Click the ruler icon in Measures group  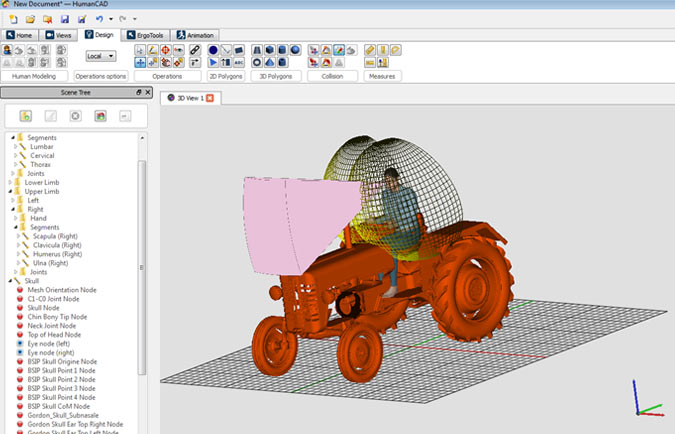369,50
